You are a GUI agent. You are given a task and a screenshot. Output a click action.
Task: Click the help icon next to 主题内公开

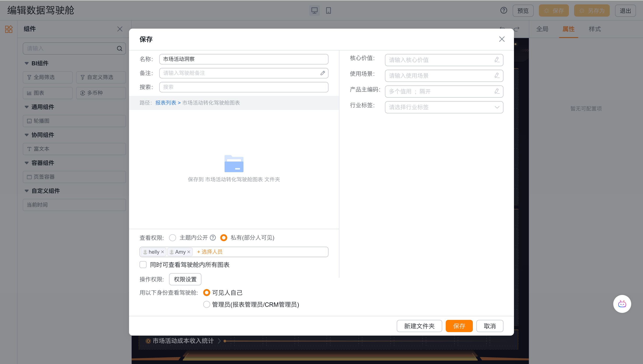pyautogui.click(x=213, y=237)
